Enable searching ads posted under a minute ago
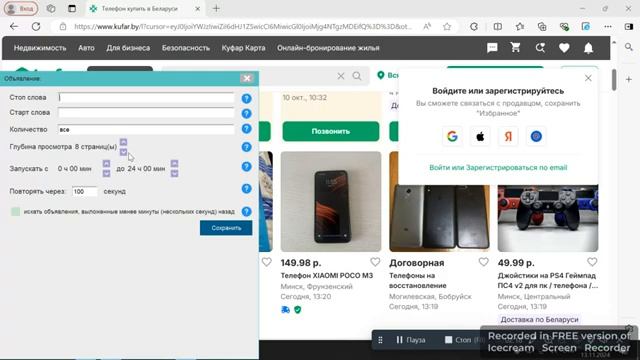This screenshot has height=360, width=640. 16,211
